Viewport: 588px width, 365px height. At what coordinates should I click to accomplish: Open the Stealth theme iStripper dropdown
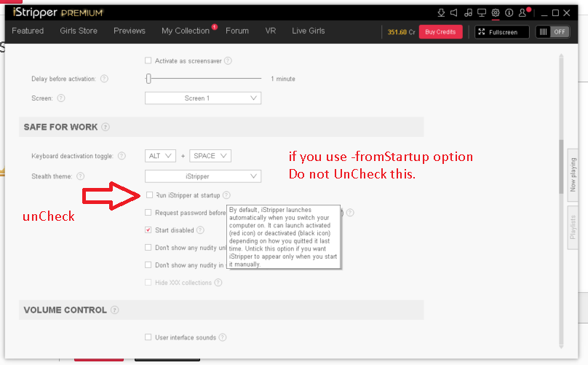(203, 176)
